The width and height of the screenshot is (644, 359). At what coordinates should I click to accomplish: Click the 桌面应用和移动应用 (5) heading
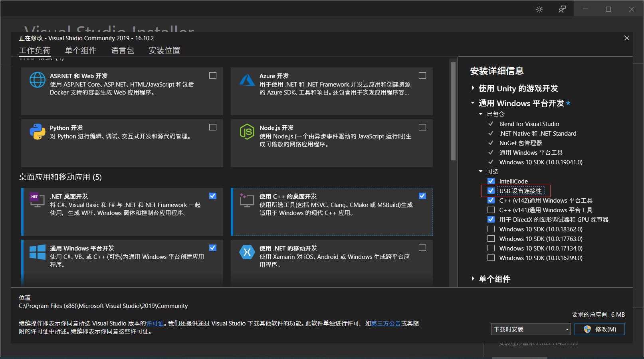[x=60, y=177]
